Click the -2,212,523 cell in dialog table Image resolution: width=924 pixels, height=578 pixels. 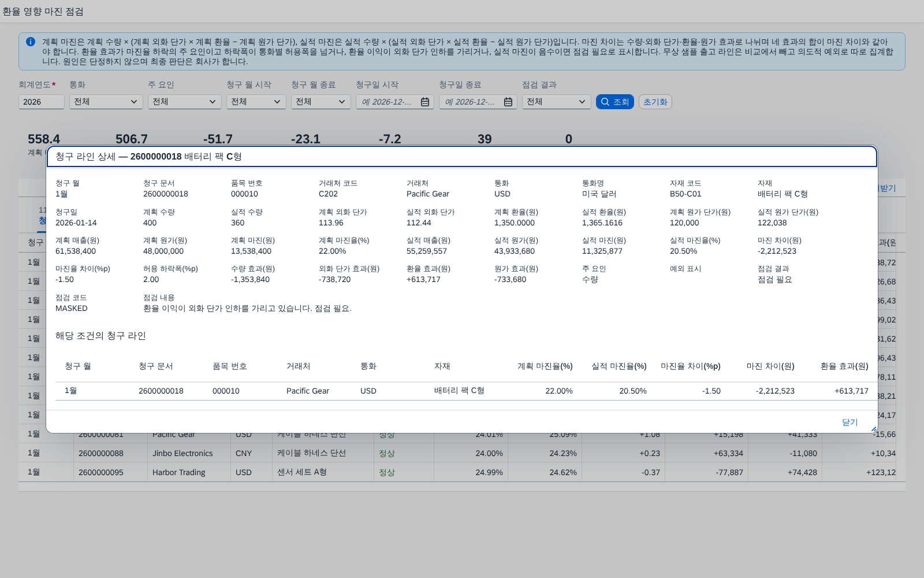(x=775, y=391)
